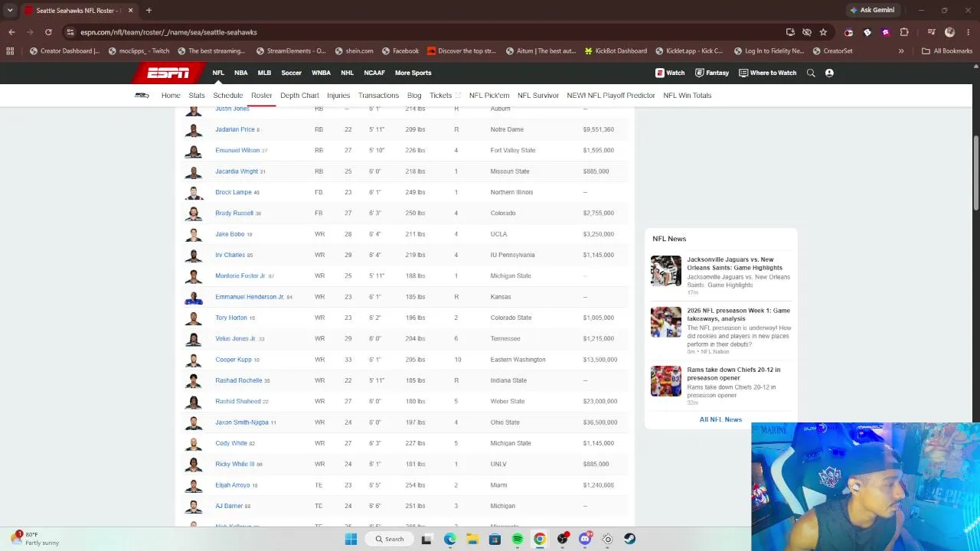Open the Creator Dashboard bookmark
This screenshot has height=551, width=980.
coord(65,51)
